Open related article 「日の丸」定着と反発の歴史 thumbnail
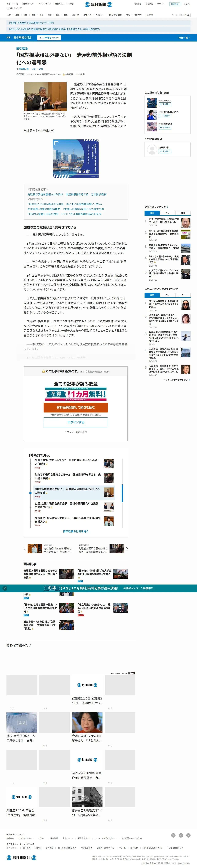Viewport: 197px width, 868px height. click(x=67, y=608)
